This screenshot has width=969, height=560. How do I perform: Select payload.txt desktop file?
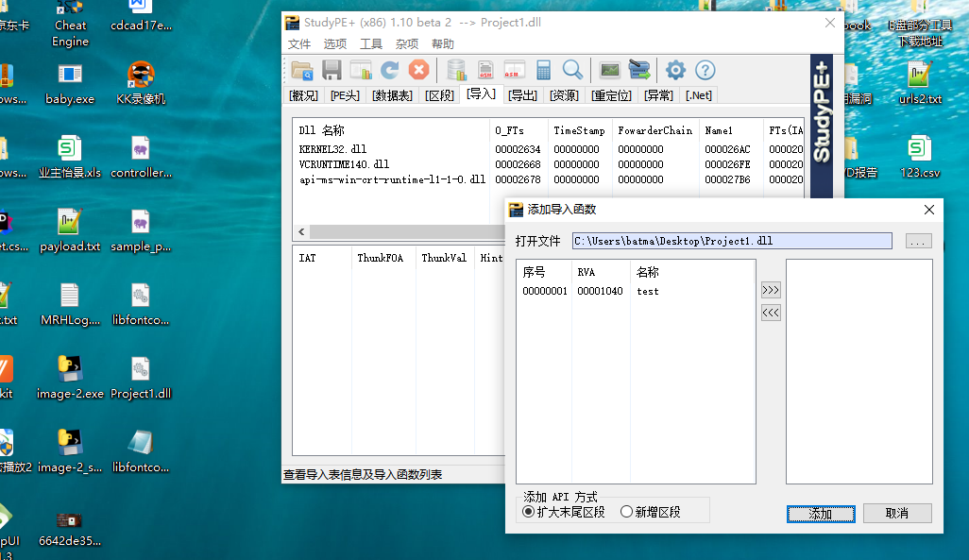[x=70, y=230]
